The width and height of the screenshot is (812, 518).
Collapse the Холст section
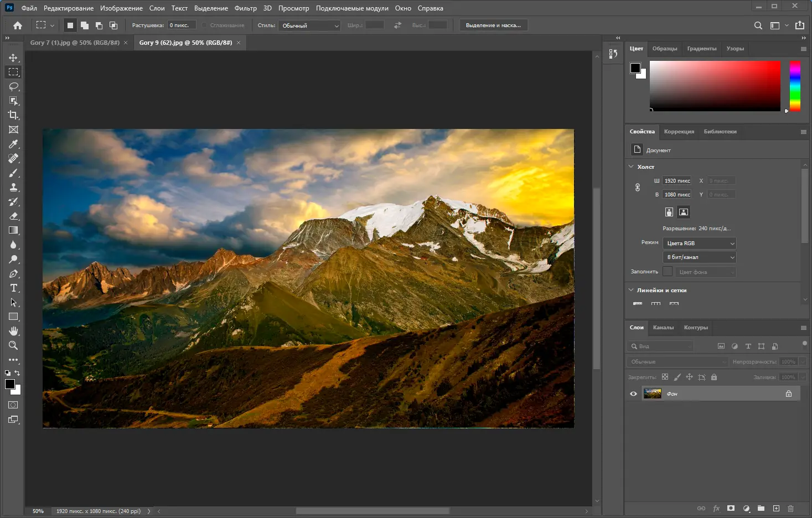point(632,167)
